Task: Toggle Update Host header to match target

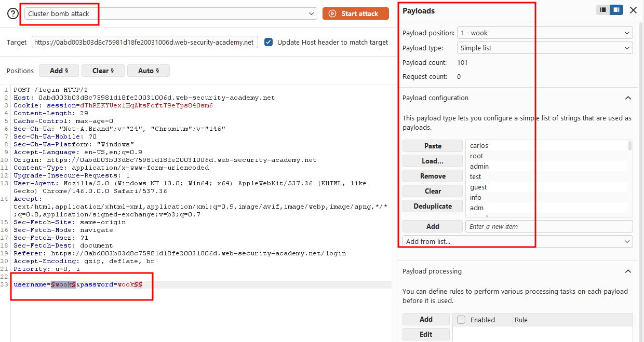Action: click(269, 43)
